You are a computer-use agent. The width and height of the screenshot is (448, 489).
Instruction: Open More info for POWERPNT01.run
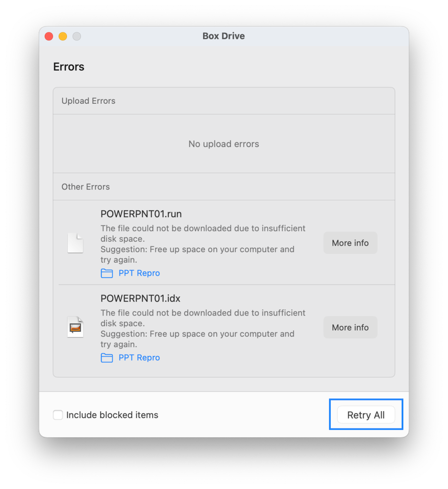click(x=350, y=243)
